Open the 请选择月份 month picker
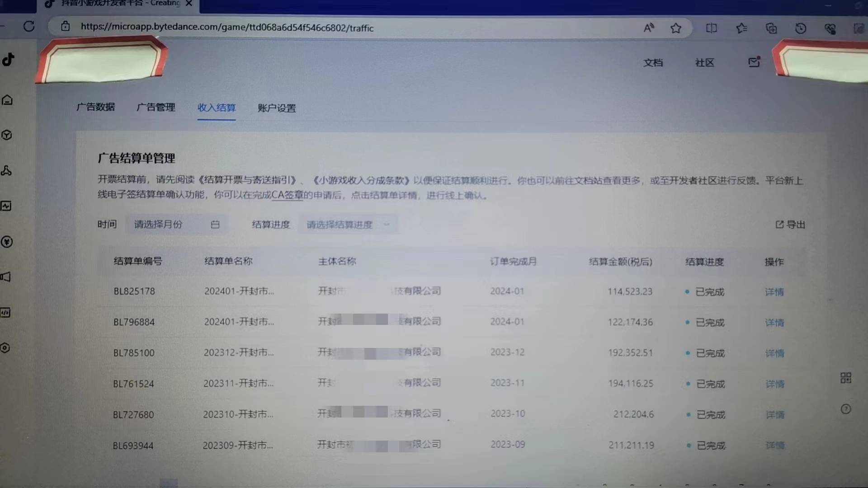 coord(176,225)
